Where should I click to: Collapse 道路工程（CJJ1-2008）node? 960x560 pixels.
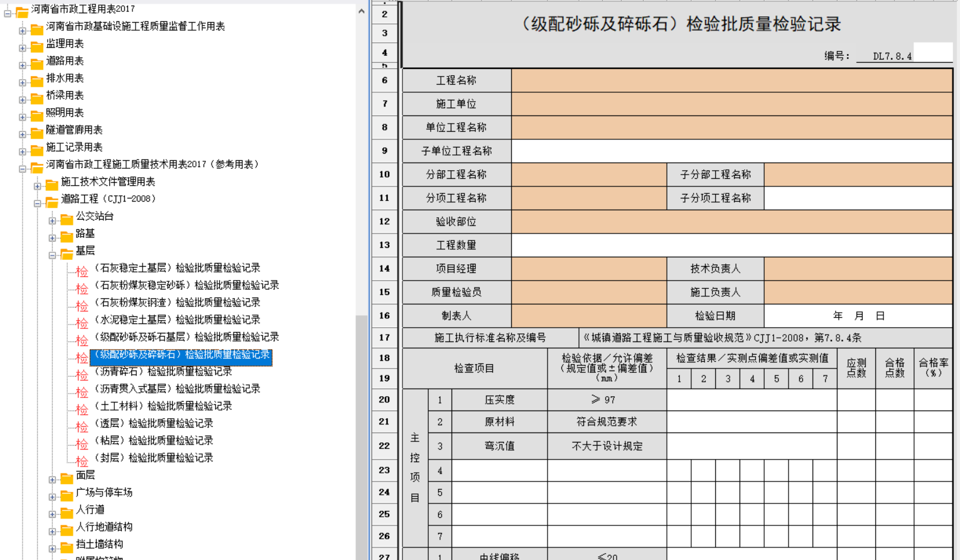point(38,203)
